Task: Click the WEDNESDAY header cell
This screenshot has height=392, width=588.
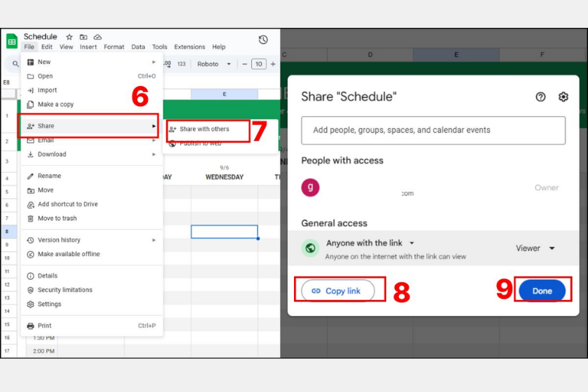Action: (224, 177)
